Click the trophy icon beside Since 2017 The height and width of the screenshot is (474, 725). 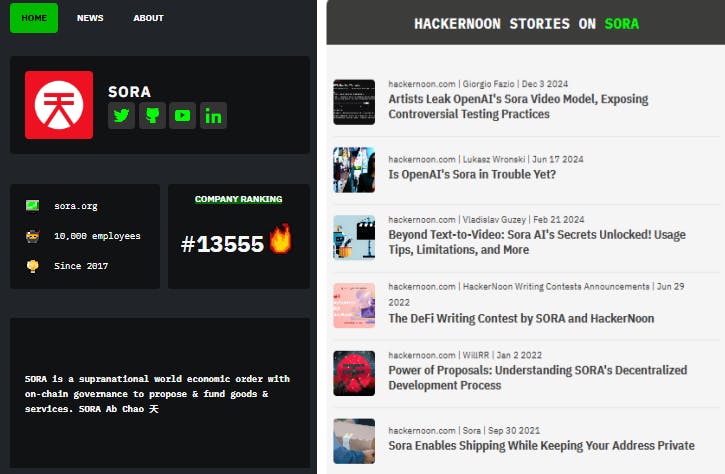click(x=33, y=266)
